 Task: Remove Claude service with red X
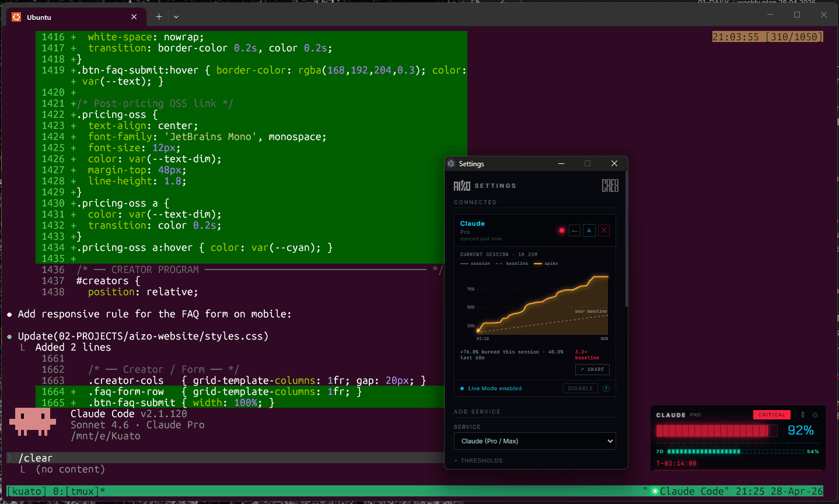604,230
